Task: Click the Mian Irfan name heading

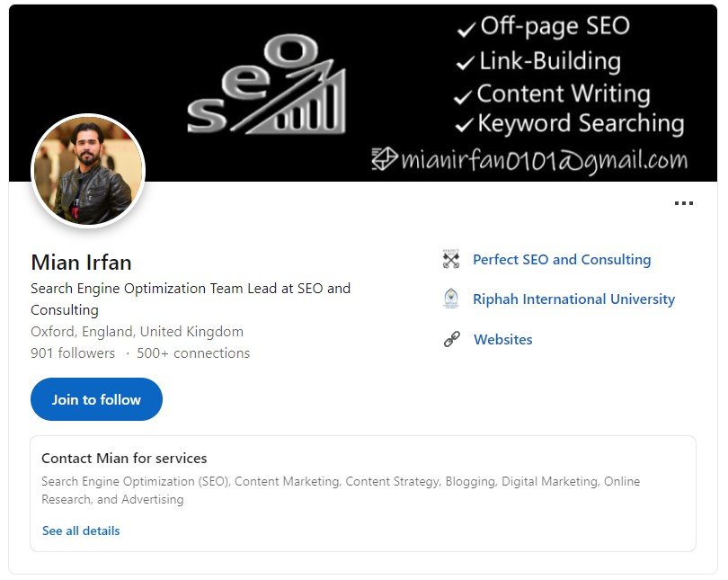Action: click(81, 263)
